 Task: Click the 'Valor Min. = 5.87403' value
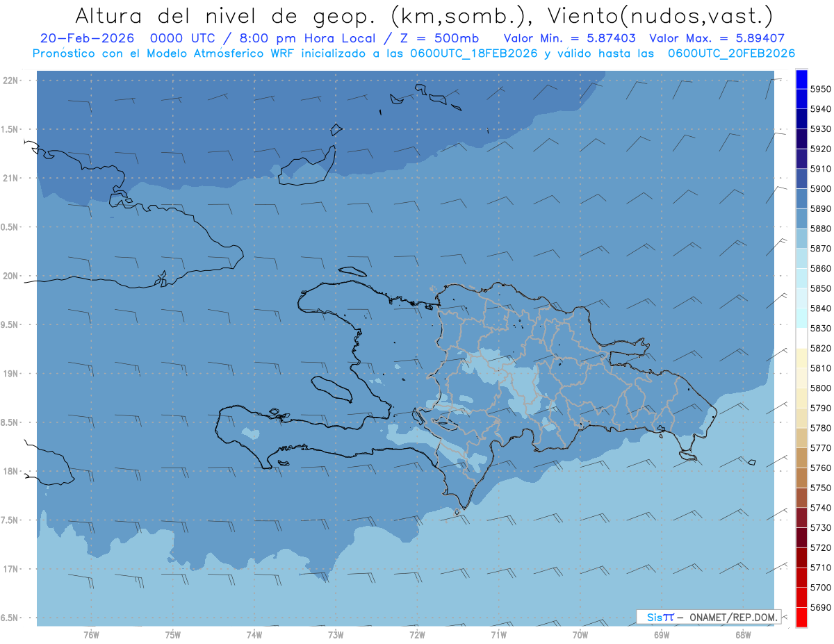coord(569,38)
